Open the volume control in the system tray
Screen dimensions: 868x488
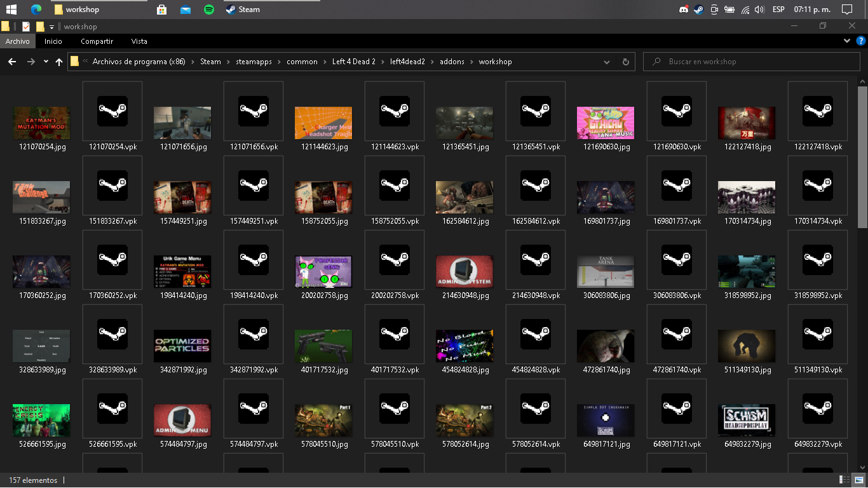point(759,10)
